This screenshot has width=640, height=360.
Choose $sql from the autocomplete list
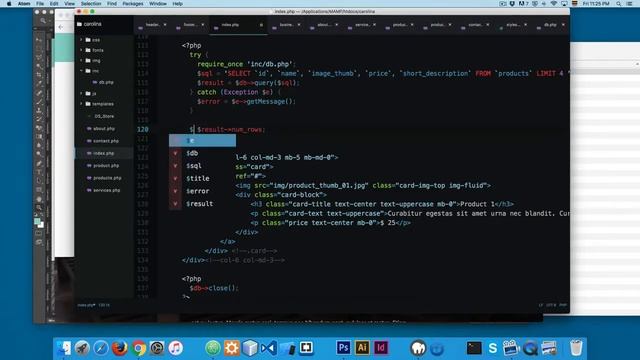click(x=202, y=166)
